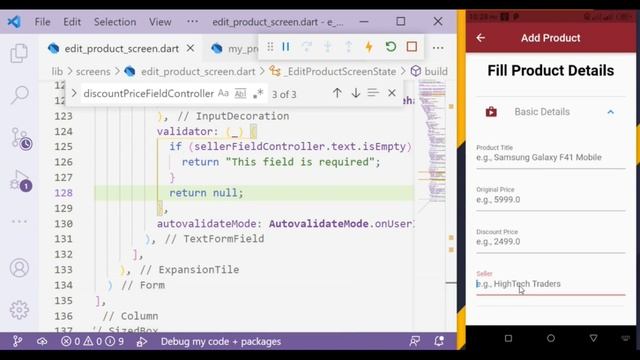640x360 pixels.
Task: Pause the debug session
Action: pos(286,47)
